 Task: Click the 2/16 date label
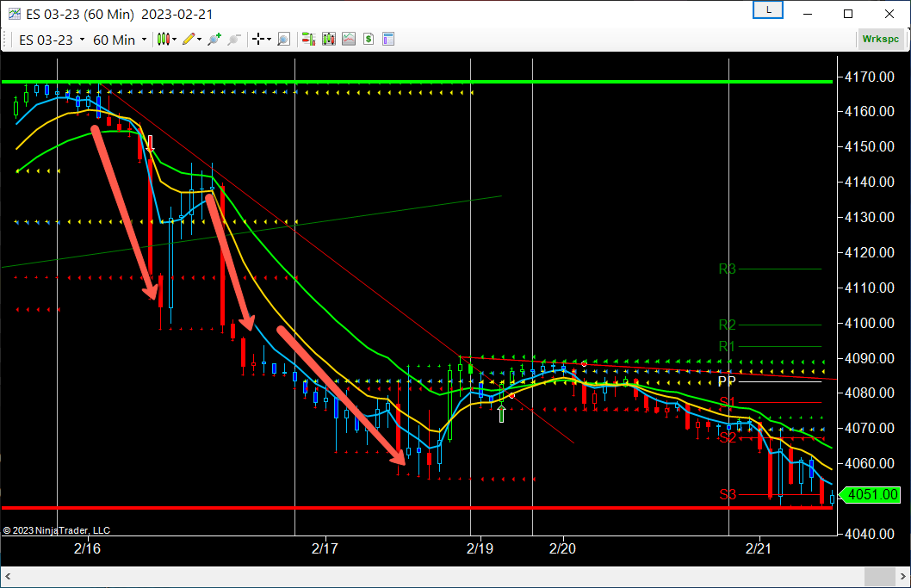(x=87, y=548)
